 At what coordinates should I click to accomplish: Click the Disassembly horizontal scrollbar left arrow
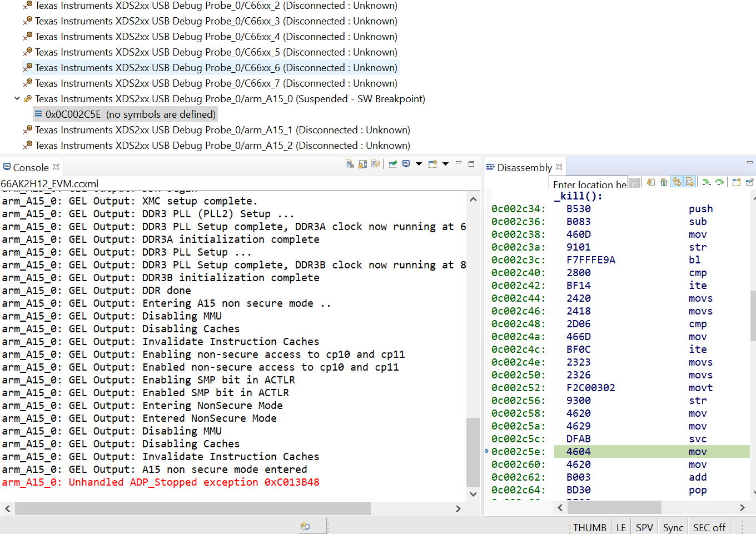pyautogui.click(x=560, y=507)
